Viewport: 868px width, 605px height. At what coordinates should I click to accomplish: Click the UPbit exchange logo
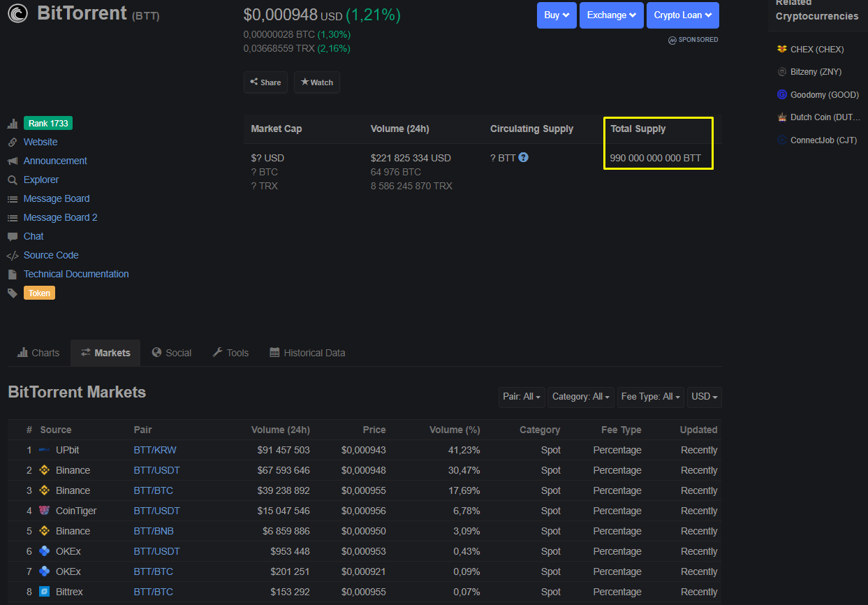coord(45,450)
